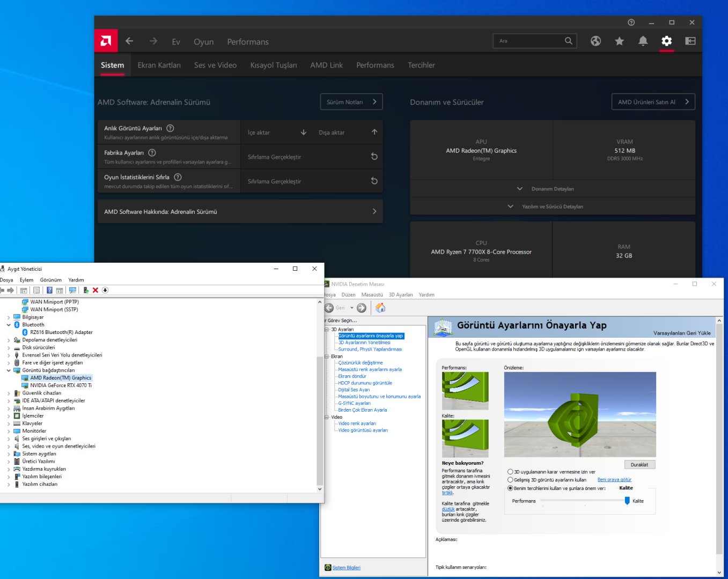Image resolution: width=728 pixels, height=579 pixels.
Task: Open 'Çözünürlük değiştirme' in NVIDIA tree
Action: [361, 363]
